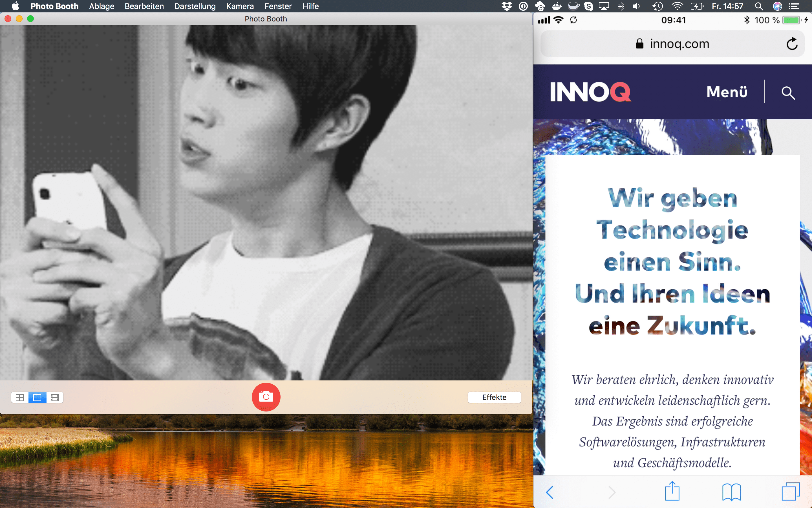Open the battery status menu
This screenshot has width=812, height=508.
pyautogui.click(x=697, y=6)
